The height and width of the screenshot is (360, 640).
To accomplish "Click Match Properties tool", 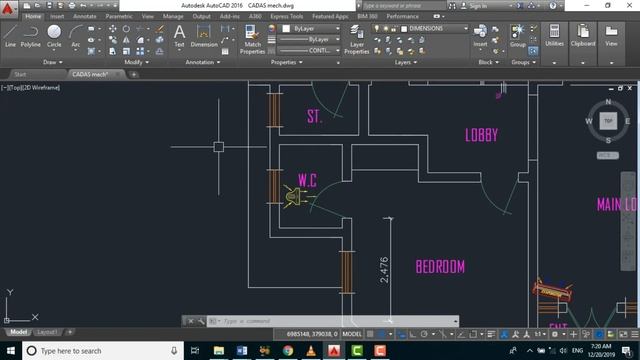I will tap(252, 39).
